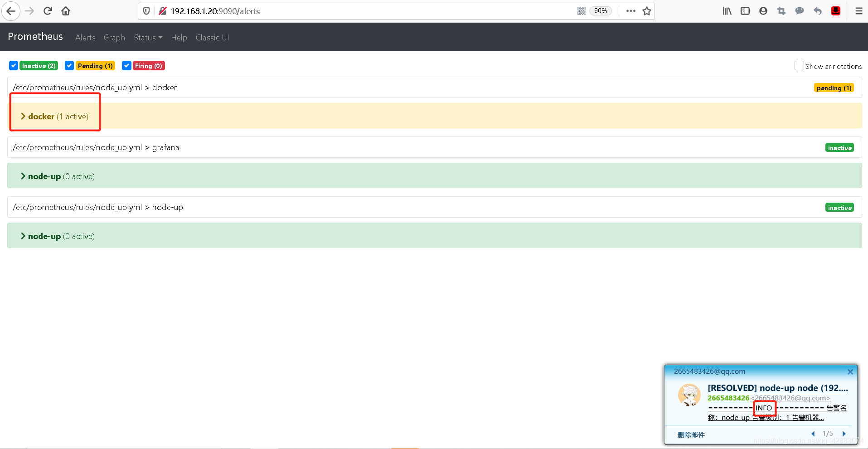Reload the current page
868x449 pixels.
48,11
